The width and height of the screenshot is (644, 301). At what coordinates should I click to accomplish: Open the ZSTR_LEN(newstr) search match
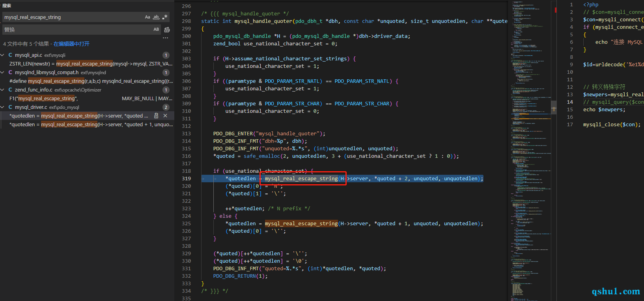(x=91, y=64)
